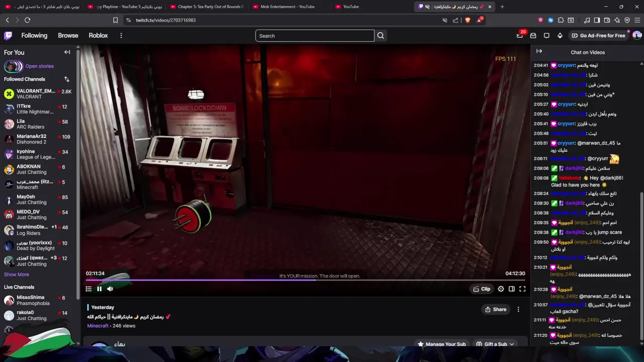644x362 pixels.
Task: Open MissoShima Phasmophobia live channel
Action: (38, 300)
